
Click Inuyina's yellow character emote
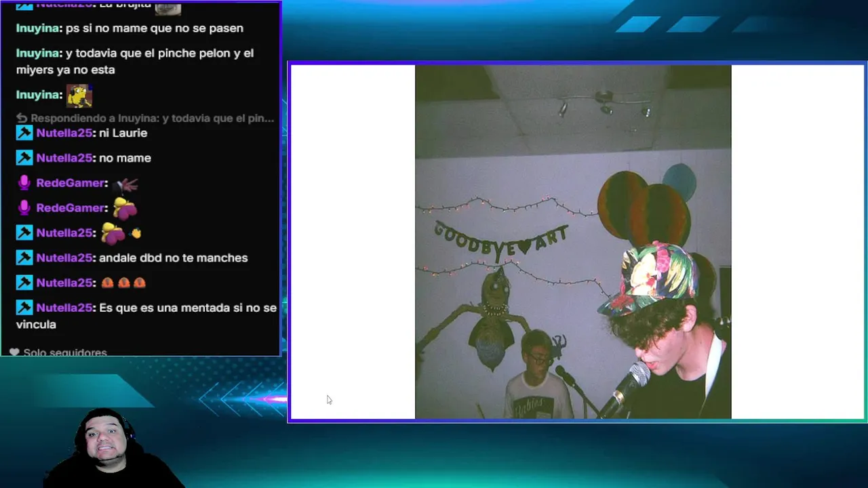(x=79, y=96)
